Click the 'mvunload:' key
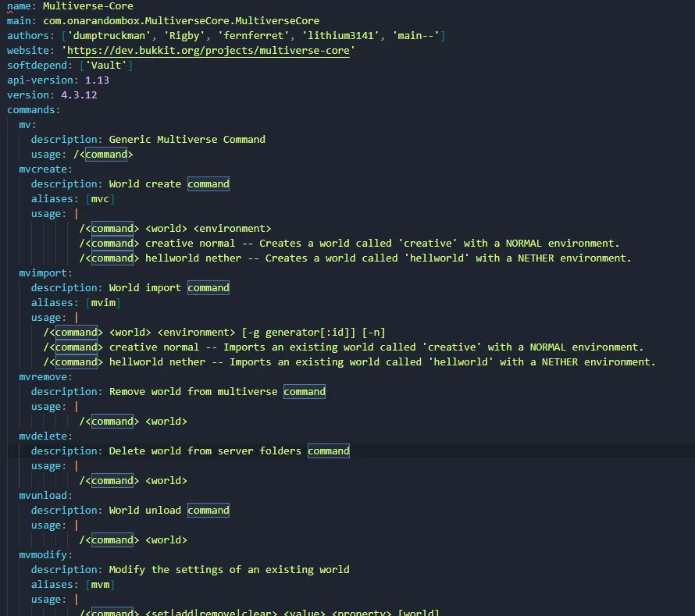 (x=45, y=496)
